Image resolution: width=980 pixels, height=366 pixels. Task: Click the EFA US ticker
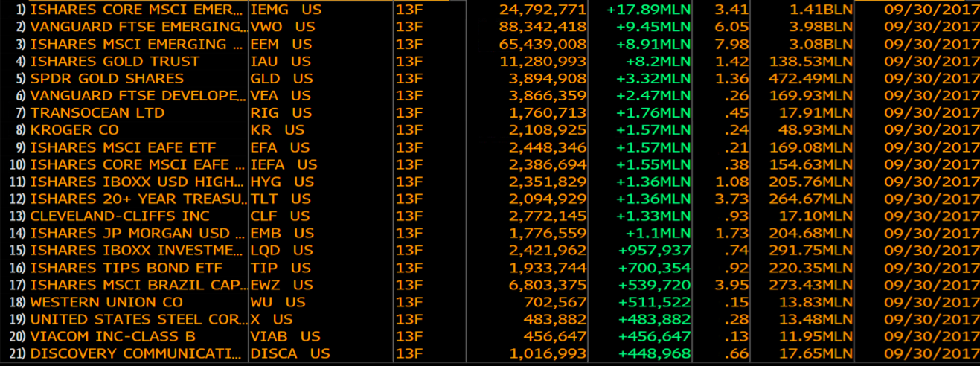coord(280,147)
